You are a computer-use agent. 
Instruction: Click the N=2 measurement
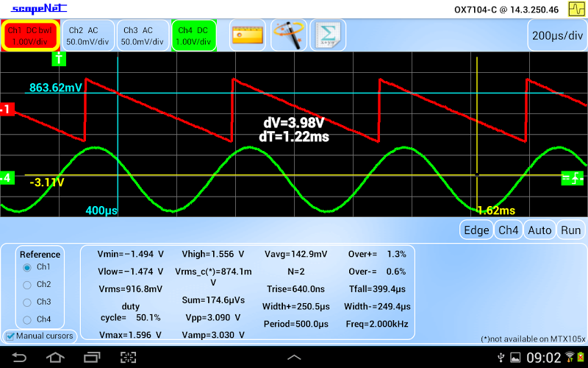coord(296,272)
